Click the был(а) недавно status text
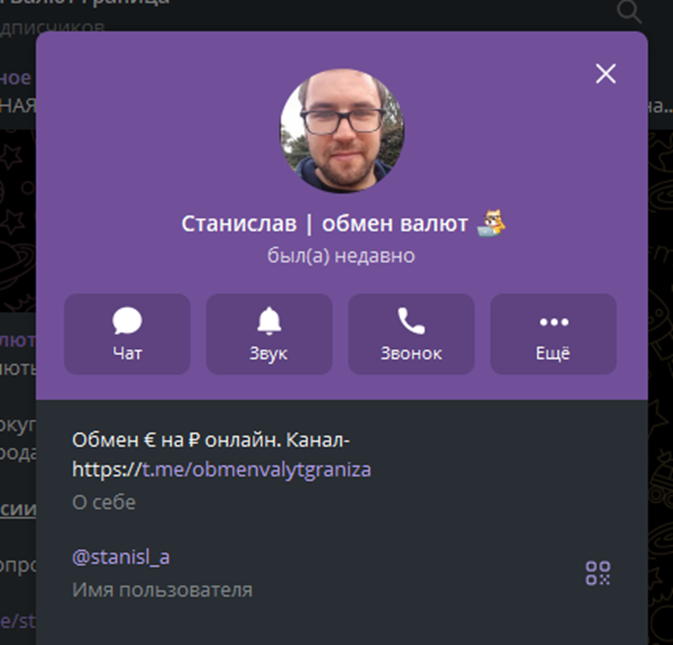Viewport: 673px width, 645px height. click(x=341, y=256)
